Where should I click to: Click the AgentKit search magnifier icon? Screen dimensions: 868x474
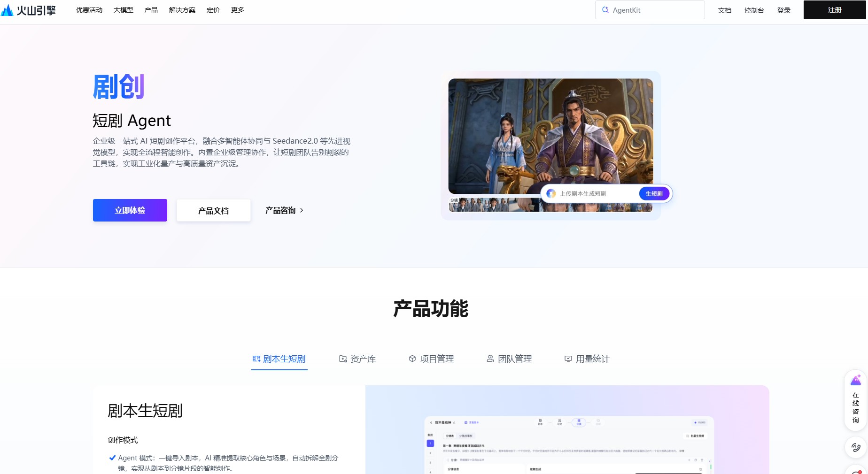pyautogui.click(x=605, y=10)
